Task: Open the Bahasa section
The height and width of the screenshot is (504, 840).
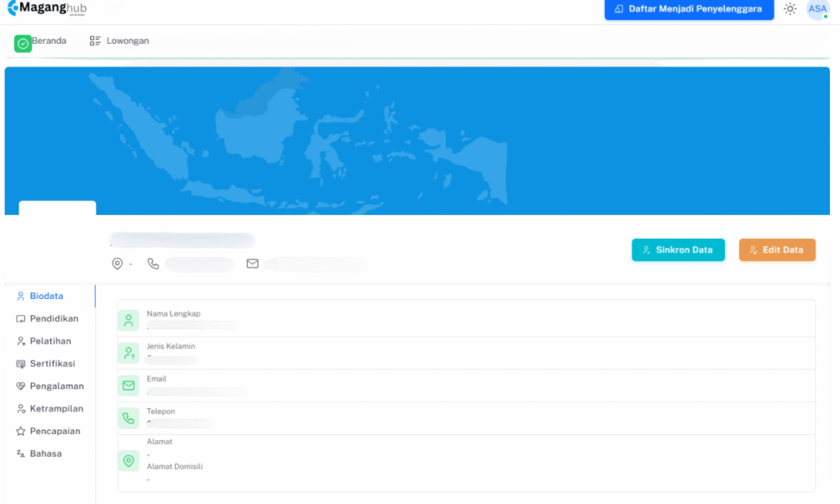Action: tap(39, 454)
